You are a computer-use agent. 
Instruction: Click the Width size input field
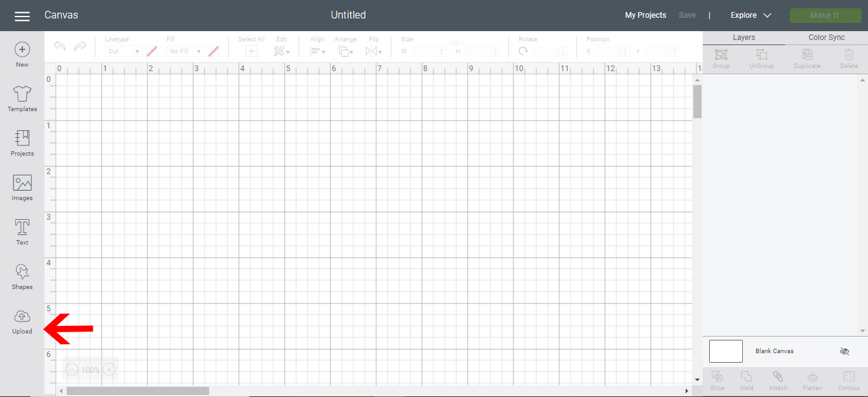(428, 51)
